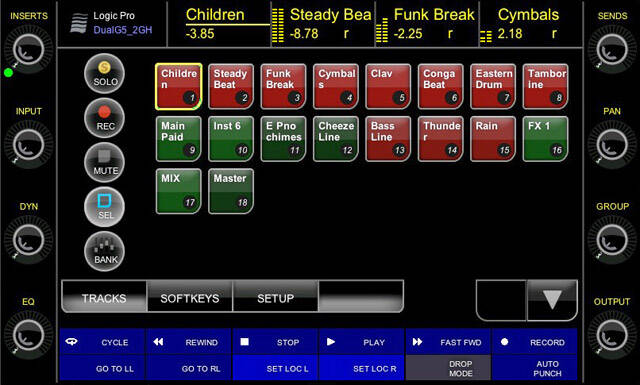Click the Play transport button
The width and height of the screenshot is (640, 385).
point(362,342)
